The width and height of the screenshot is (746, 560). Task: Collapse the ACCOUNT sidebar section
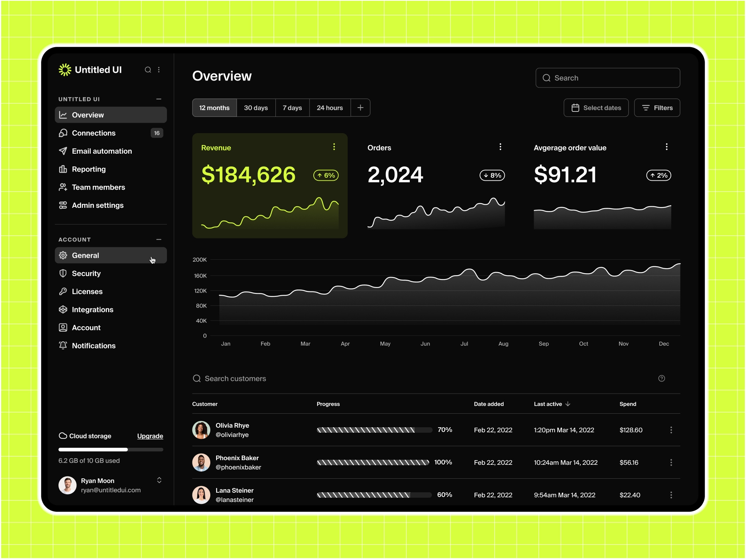point(159,239)
